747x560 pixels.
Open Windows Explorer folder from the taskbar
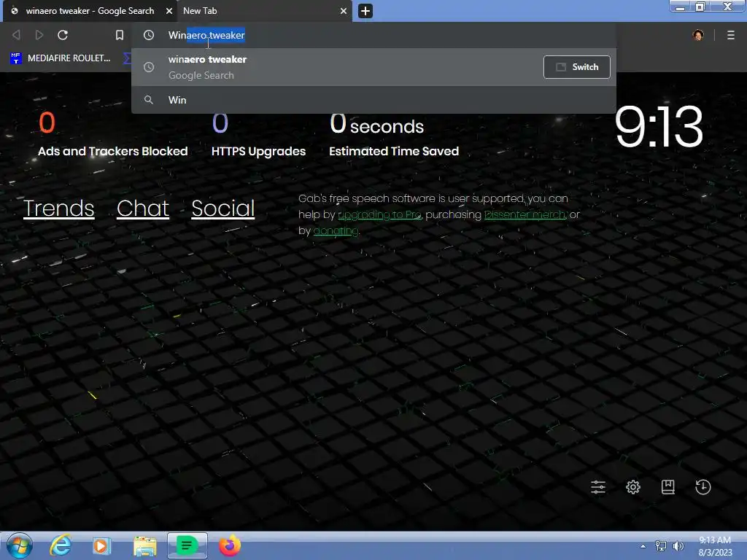[x=145, y=546]
